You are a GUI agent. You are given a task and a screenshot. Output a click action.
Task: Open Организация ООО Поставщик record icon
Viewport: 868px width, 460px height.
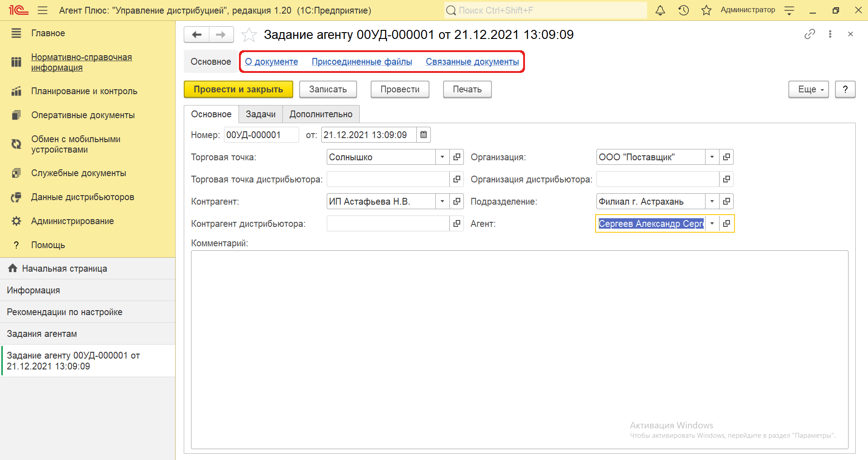(x=726, y=157)
